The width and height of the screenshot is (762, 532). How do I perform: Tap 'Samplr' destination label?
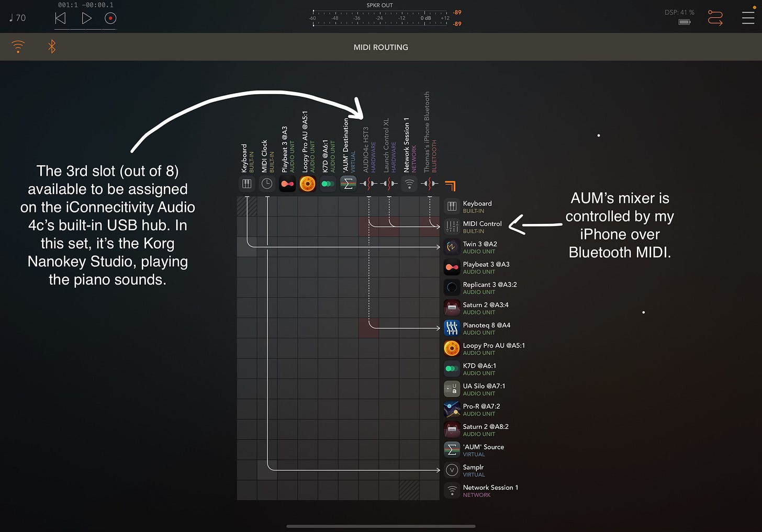(473, 468)
